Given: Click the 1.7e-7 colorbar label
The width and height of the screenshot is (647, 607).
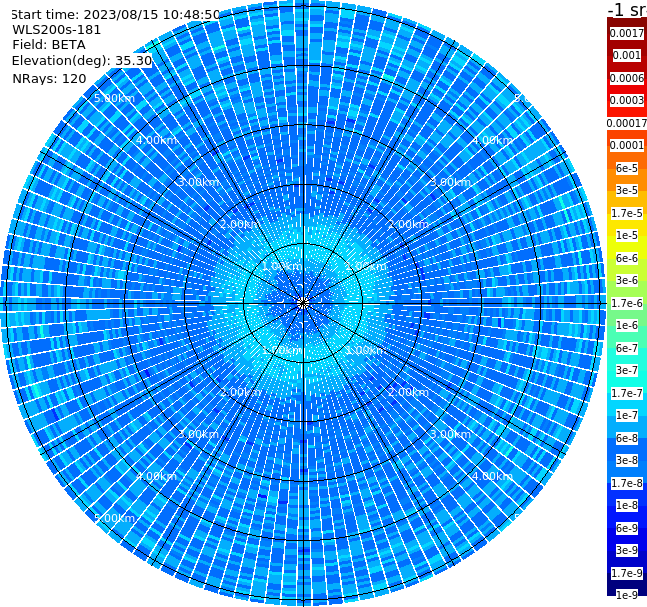Looking at the screenshot, I should click(x=627, y=393).
